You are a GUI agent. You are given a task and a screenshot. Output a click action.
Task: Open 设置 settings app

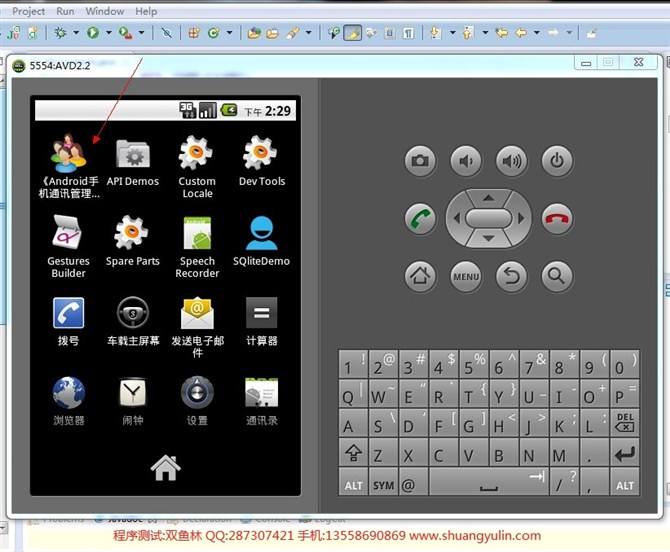click(x=197, y=401)
